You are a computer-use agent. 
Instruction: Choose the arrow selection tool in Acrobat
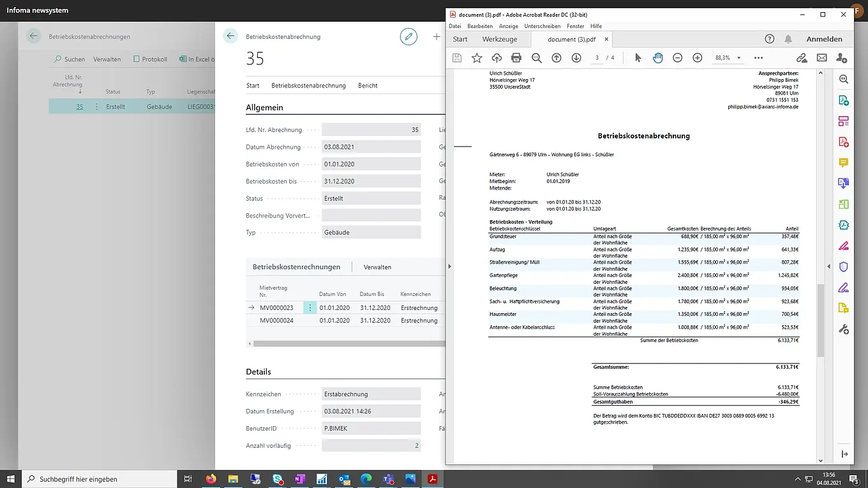638,58
